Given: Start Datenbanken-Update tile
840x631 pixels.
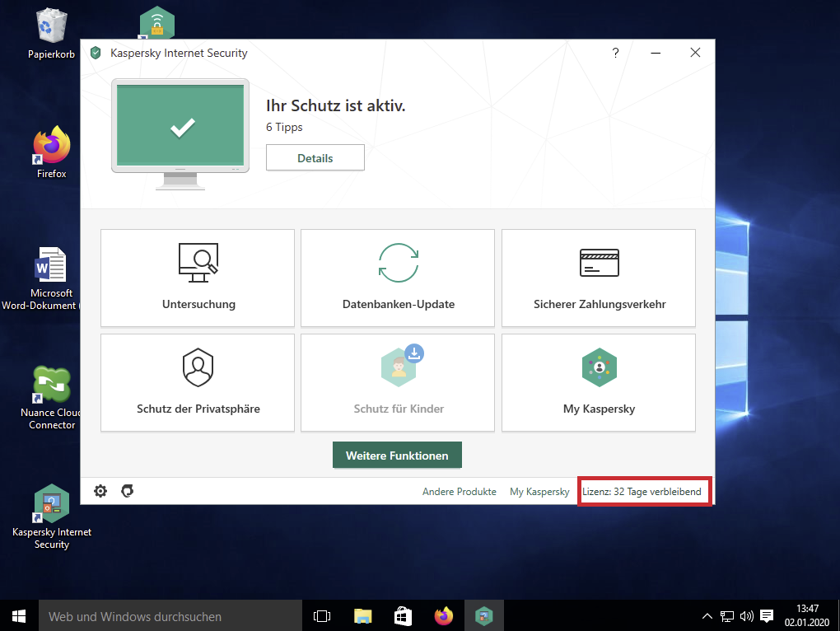Looking at the screenshot, I should (398, 278).
